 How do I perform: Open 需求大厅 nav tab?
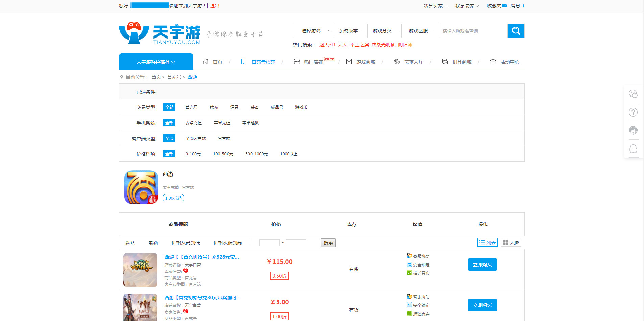[x=414, y=62]
